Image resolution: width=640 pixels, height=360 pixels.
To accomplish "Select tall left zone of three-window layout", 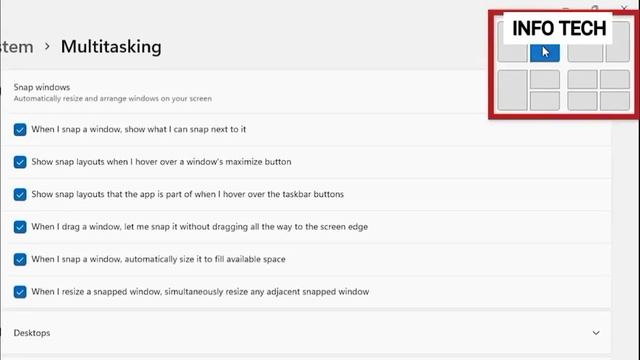I will point(512,90).
